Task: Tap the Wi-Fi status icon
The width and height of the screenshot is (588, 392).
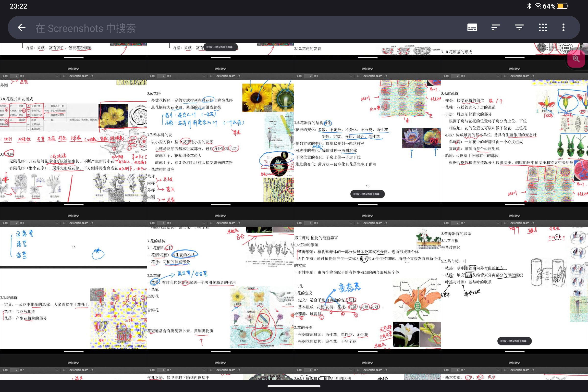Action: pyautogui.click(x=538, y=6)
